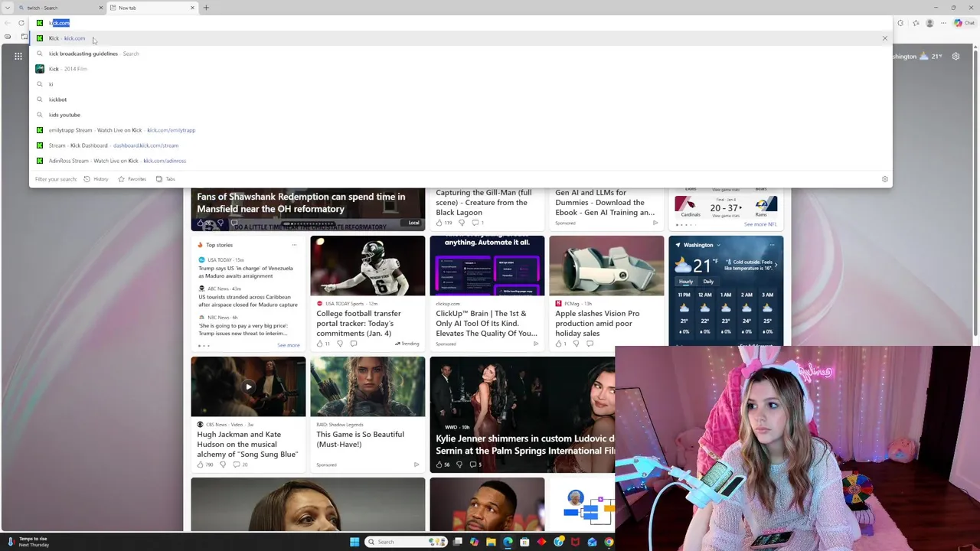Viewport: 980px width, 551px height.
Task: Open the Windows Start button
Action: point(354,542)
